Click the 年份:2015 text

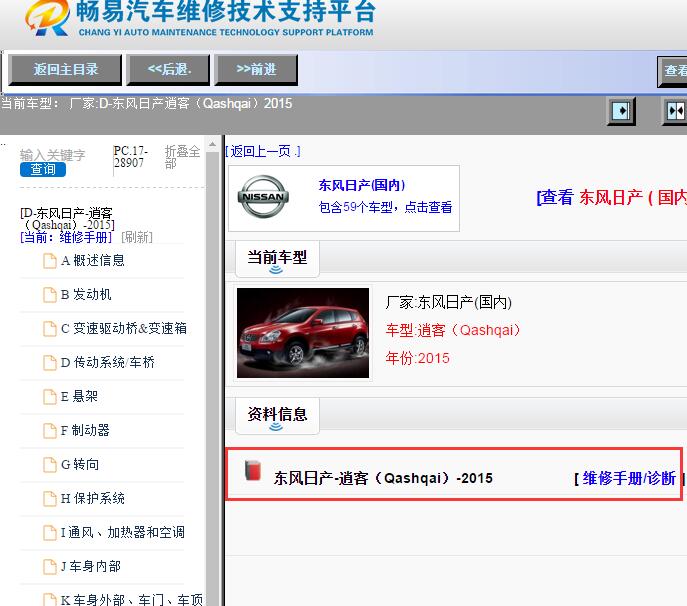[418, 358]
